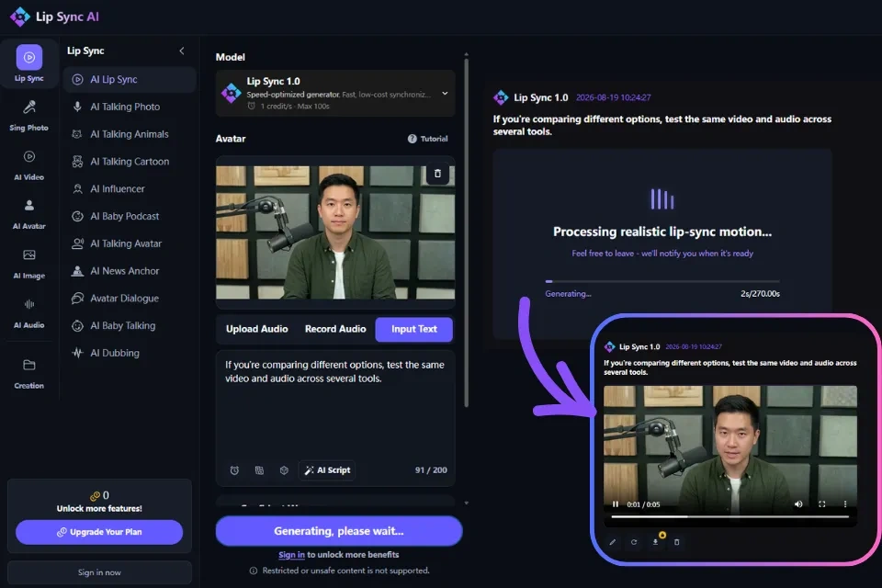Select AI Influencer

coord(130,189)
